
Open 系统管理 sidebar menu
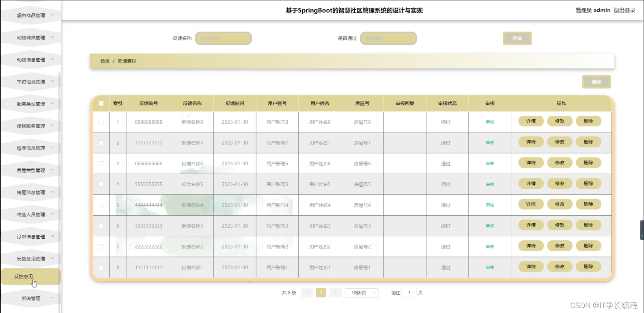31,298
